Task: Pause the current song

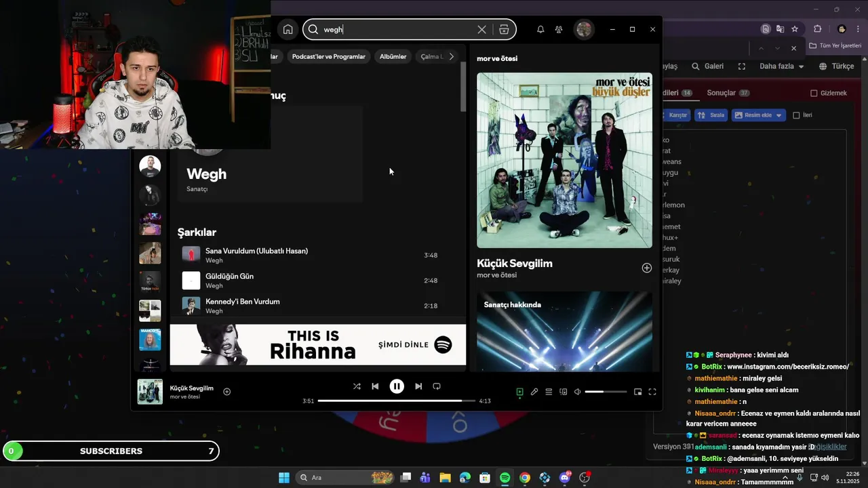Action: (397, 386)
